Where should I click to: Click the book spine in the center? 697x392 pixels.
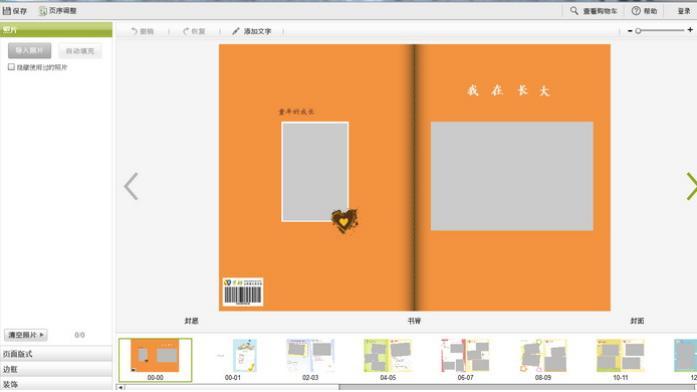coord(415,177)
